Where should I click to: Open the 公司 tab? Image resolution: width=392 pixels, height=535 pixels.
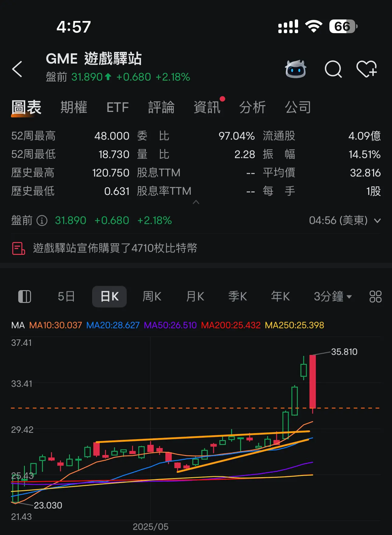[x=298, y=107]
